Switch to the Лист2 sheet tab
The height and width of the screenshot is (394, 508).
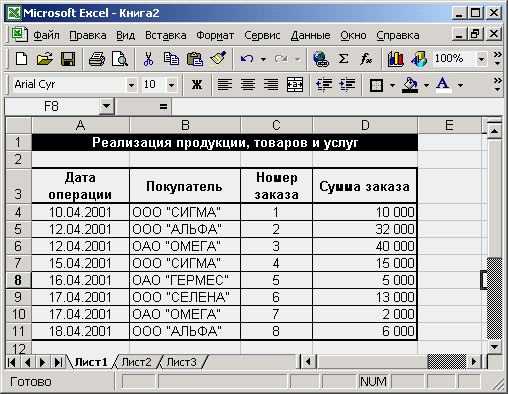point(136,362)
